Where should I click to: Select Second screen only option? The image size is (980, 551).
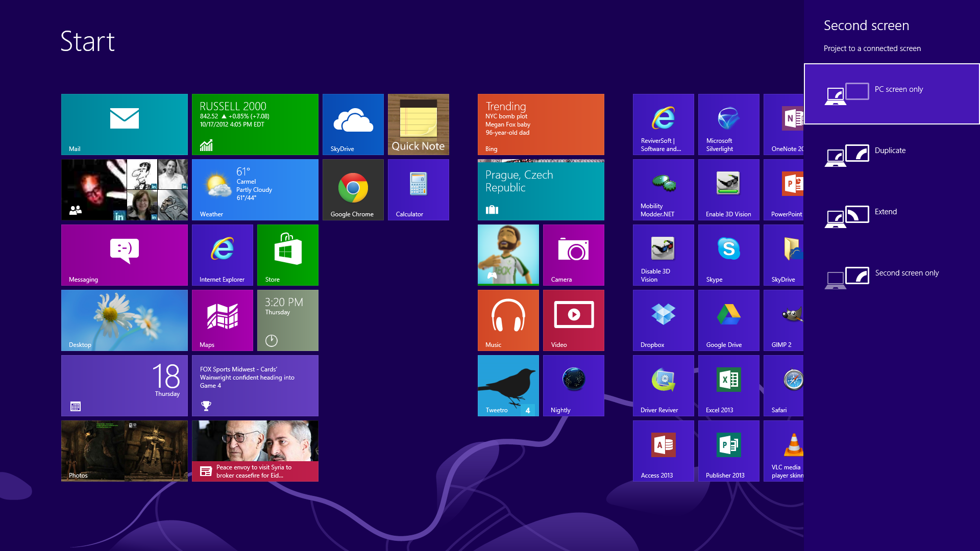point(892,278)
